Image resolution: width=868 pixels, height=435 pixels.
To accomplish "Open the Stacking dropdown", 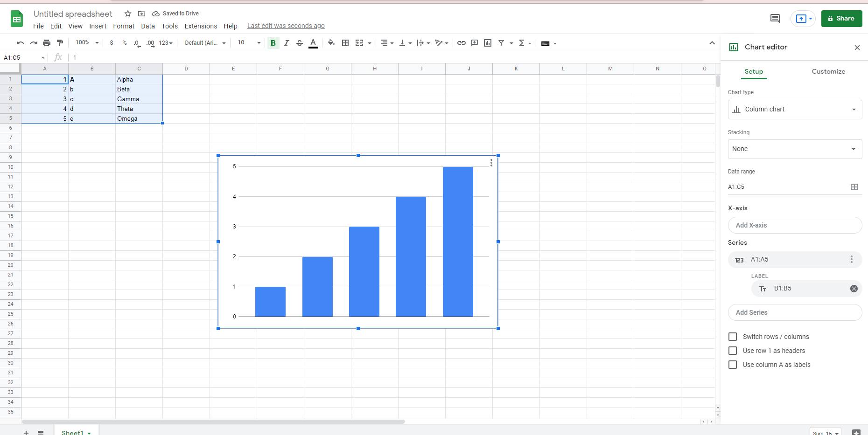I will pyautogui.click(x=794, y=149).
